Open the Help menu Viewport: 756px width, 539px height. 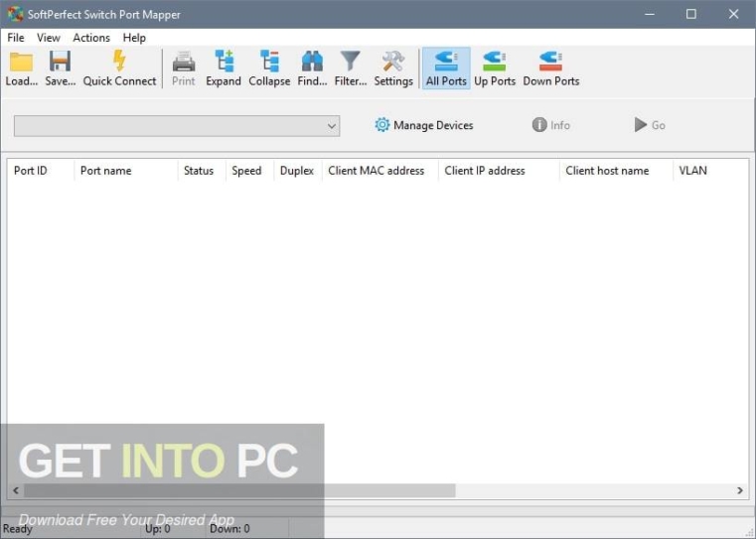pyautogui.click(x=134, y=38)
